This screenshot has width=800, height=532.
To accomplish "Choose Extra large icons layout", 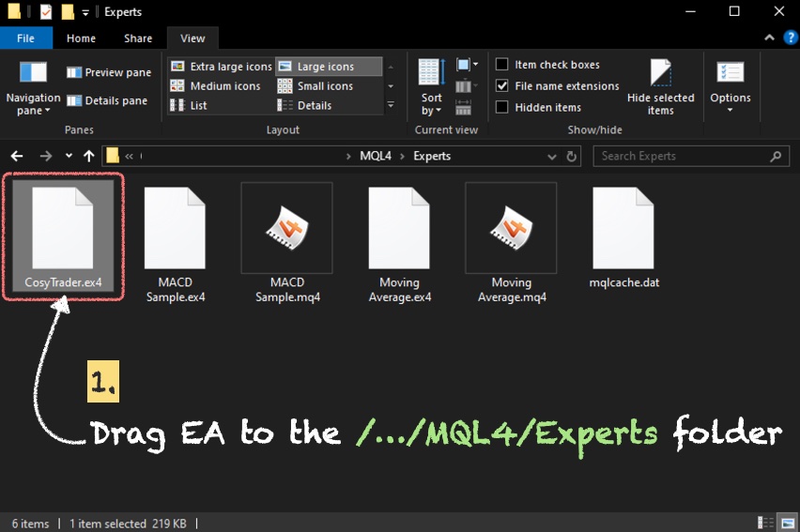I will pos(222,67).
